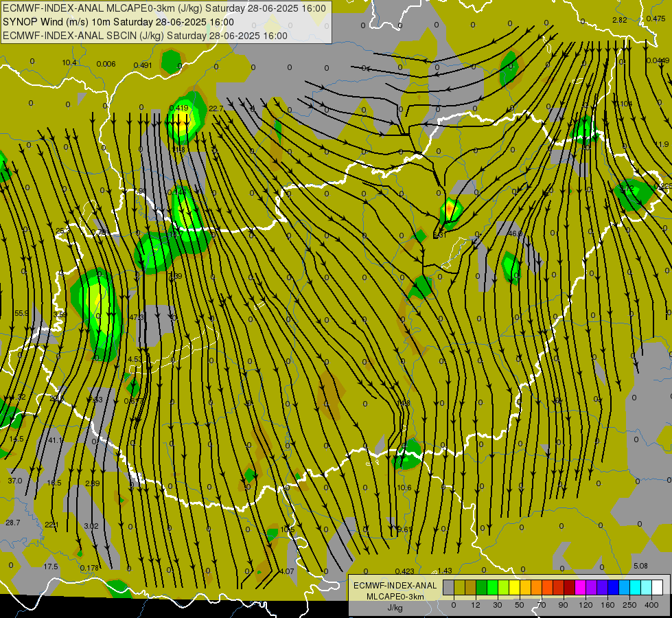Image resolution: width=672 pixels, height=618 pixels.
Task: Click the map value 55.9
Action: (21, 313)
